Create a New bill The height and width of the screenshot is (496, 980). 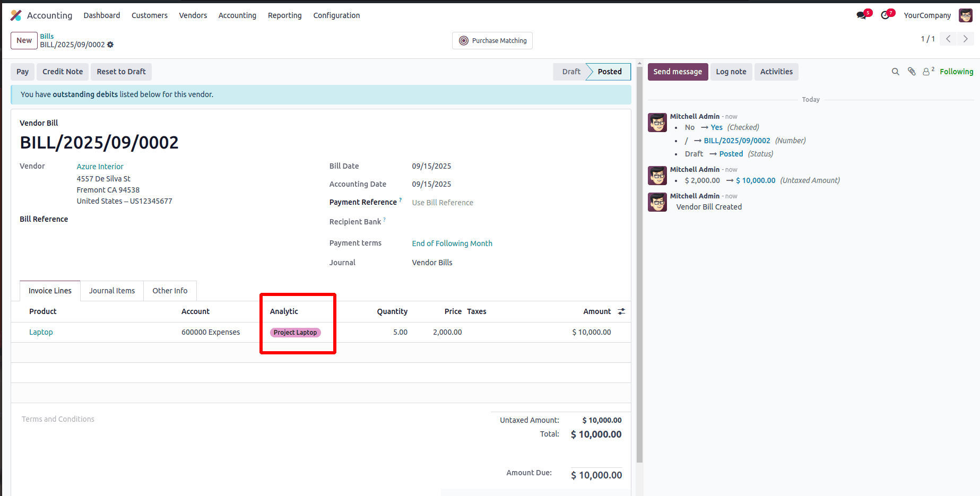24,40
